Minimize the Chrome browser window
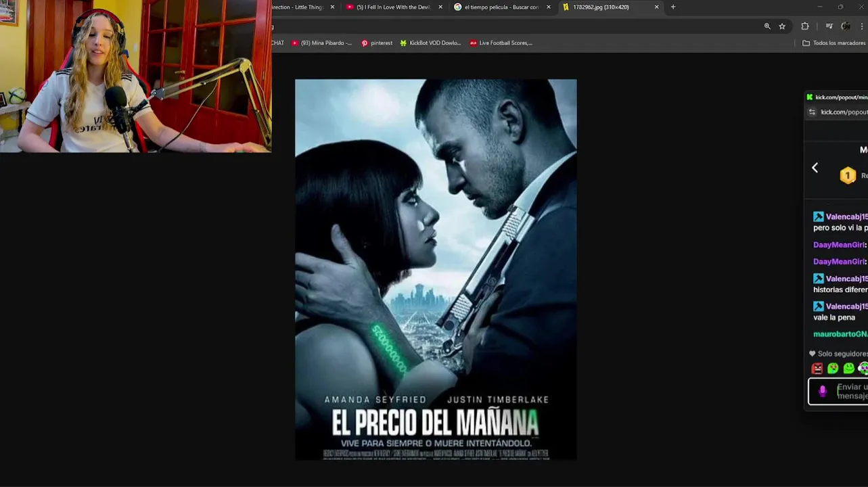The height and width of the screenshot is (487, 868). (x=820, y=7)
